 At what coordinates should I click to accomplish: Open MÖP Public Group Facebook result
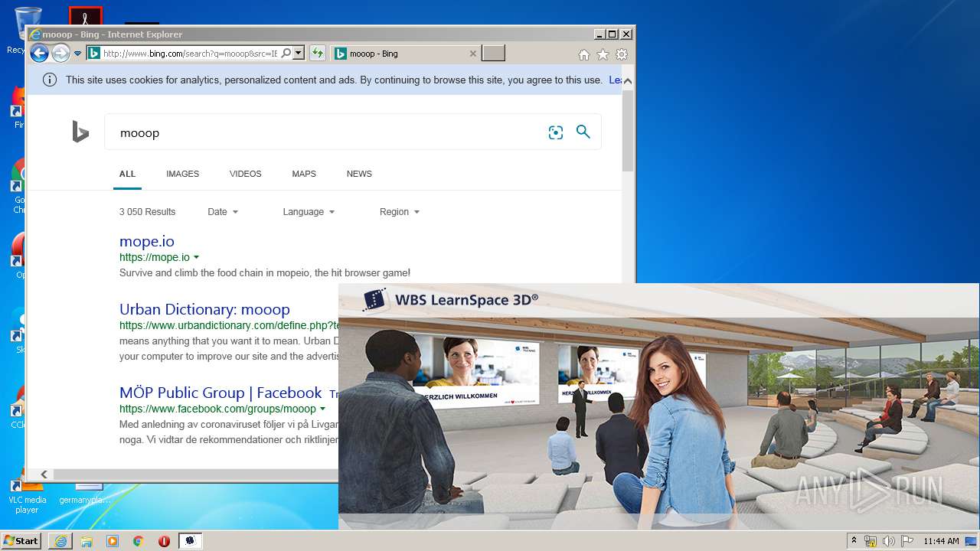(220, 393)
